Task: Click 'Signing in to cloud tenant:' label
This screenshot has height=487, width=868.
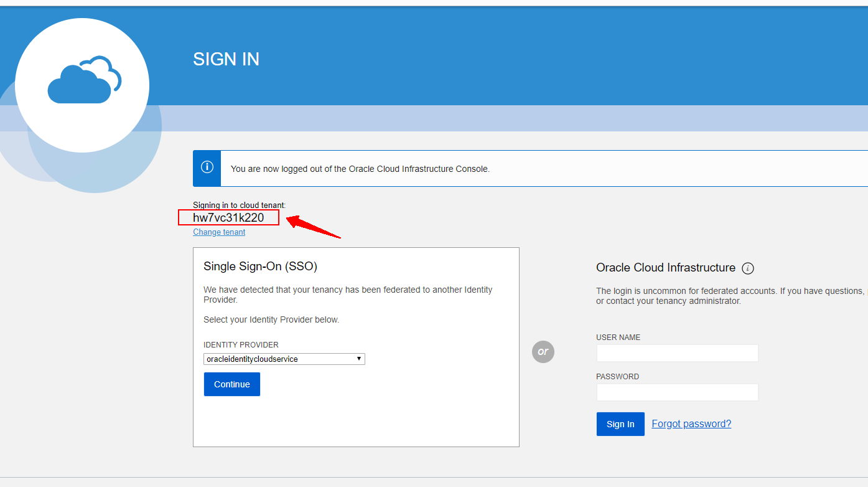Action: click(240, 205)
